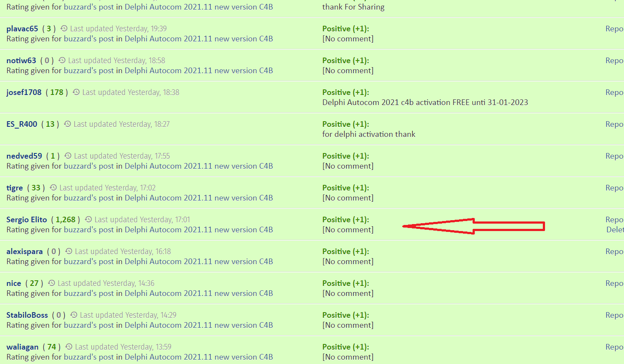The image size is (624, 364).
Task: Open Delphi Autocom thread in waliagan's row
Action: [199, 357]
